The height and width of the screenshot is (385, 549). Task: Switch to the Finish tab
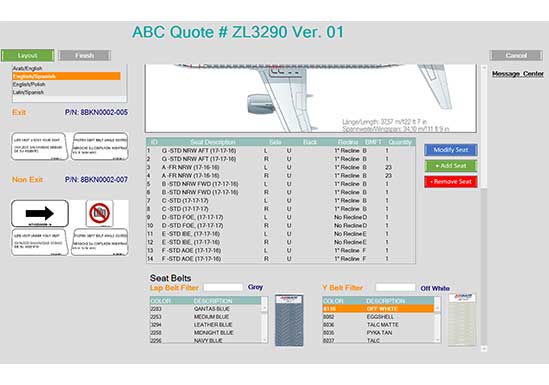click(x=84, y=55)
